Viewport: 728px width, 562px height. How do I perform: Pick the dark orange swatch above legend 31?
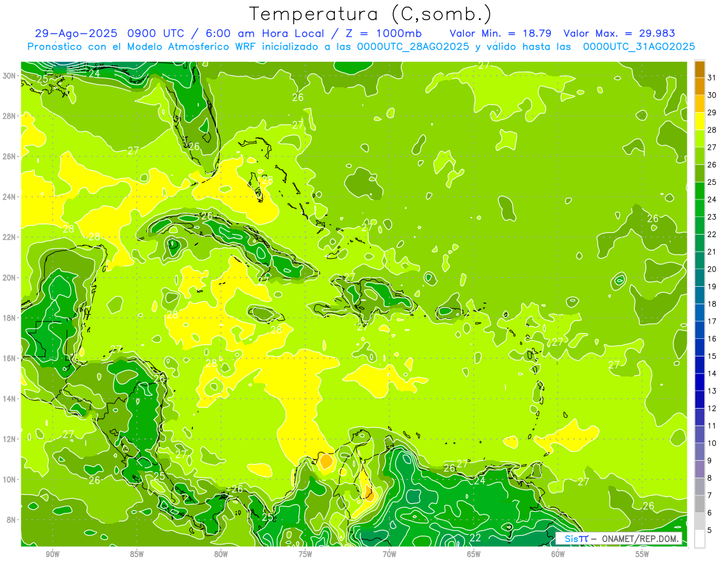[x=699, y=69]
